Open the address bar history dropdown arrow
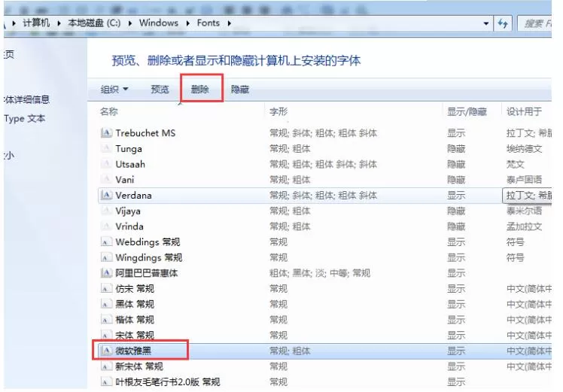The height and width of the screenshot is (392, 563). pyautogui.click(x=486, y=23)
